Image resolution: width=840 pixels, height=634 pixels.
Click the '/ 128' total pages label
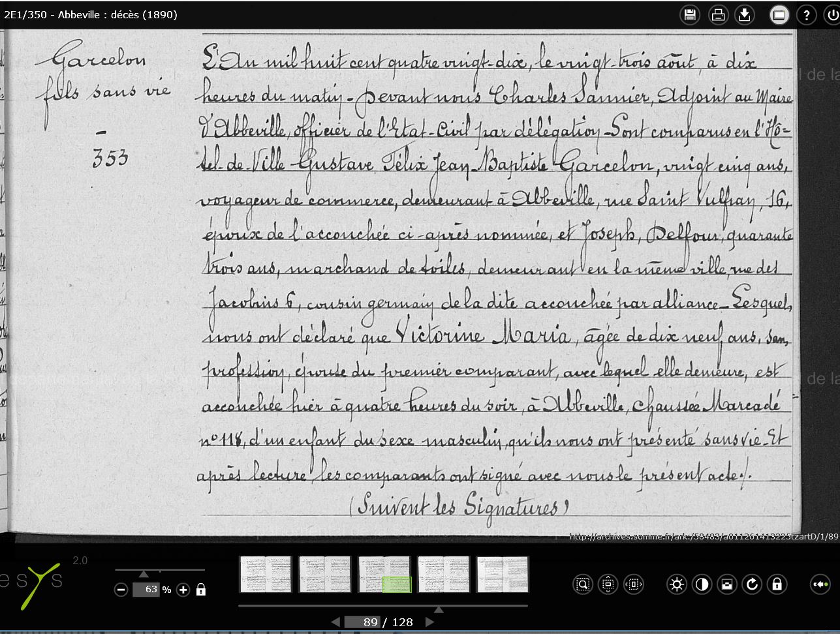[398, 622]
